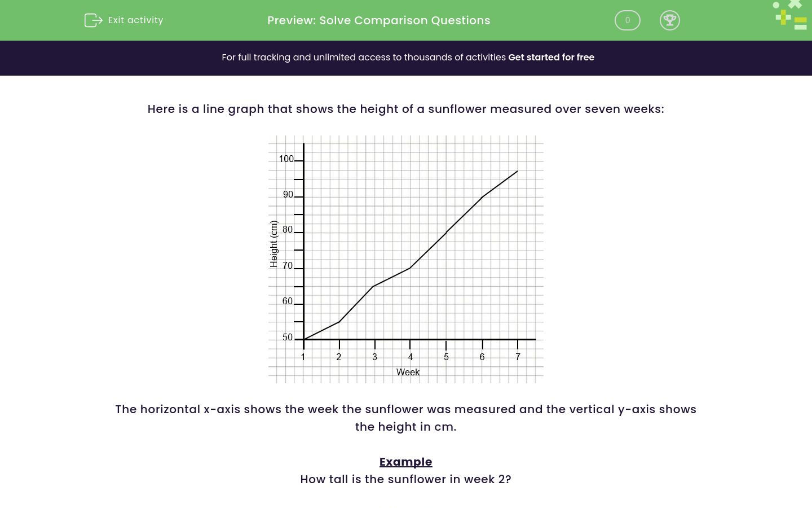Image resolution: width=812 pixels, height=508 pixels.
Task: Click the peak point of the line graph
Action: (516, 172)
